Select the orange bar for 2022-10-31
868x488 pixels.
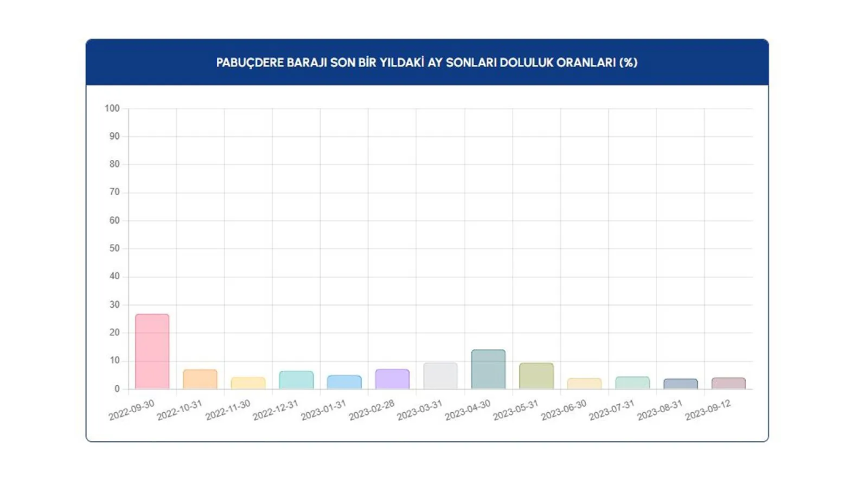(200, 380)
